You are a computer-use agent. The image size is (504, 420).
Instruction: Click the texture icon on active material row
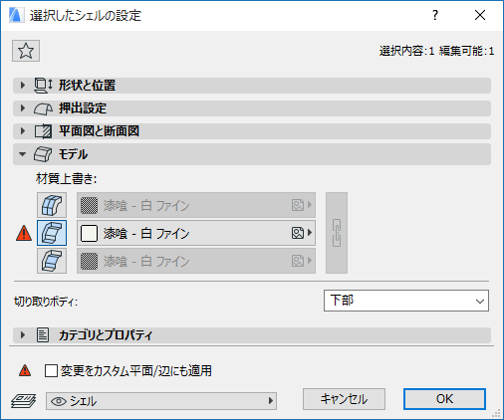(298, 233)
